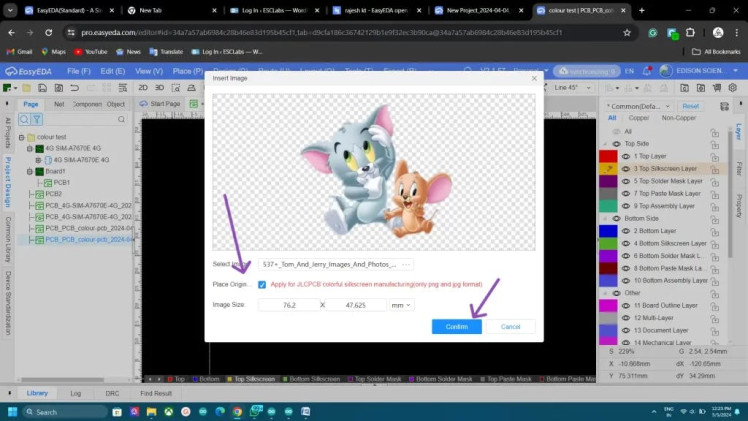Toggle visibility of 1 Top Layer
The width and height of the screenshot is (748, 421).
pos(626,157)
